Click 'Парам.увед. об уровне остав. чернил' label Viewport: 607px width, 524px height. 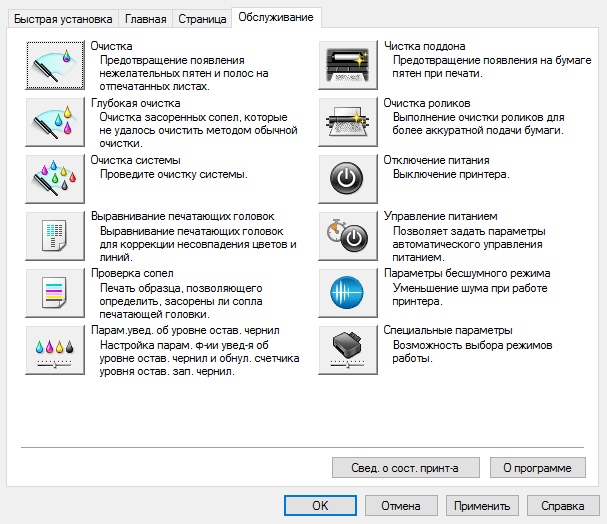(185, 330)
